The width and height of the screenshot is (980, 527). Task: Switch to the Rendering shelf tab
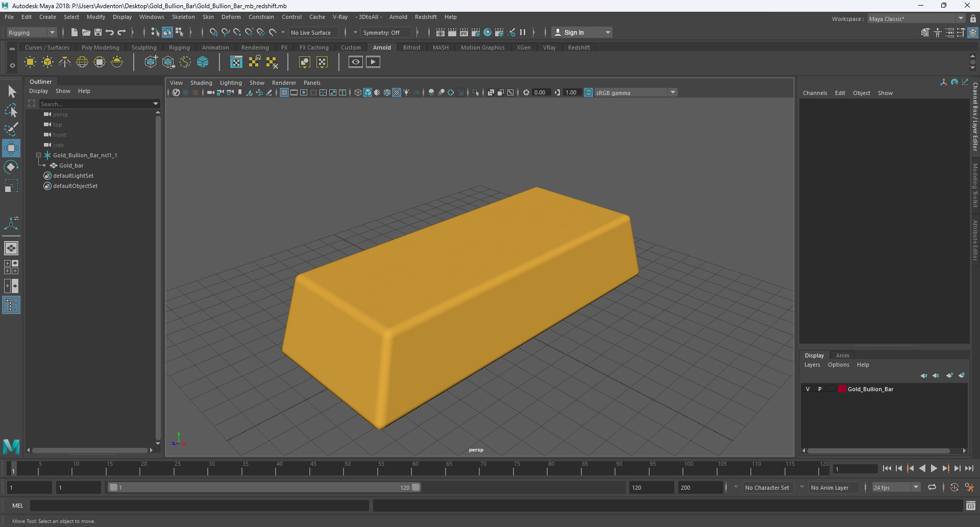point(255,47)
